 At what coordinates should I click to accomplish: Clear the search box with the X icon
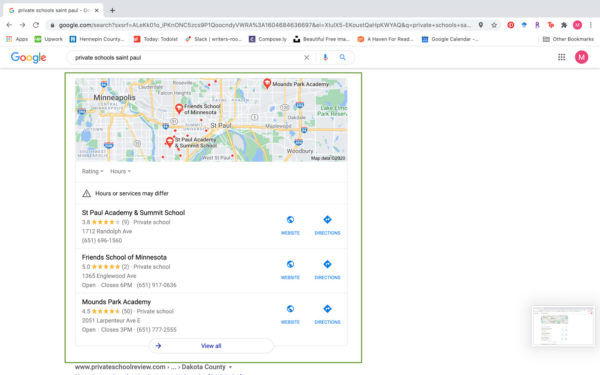point(307,57)
